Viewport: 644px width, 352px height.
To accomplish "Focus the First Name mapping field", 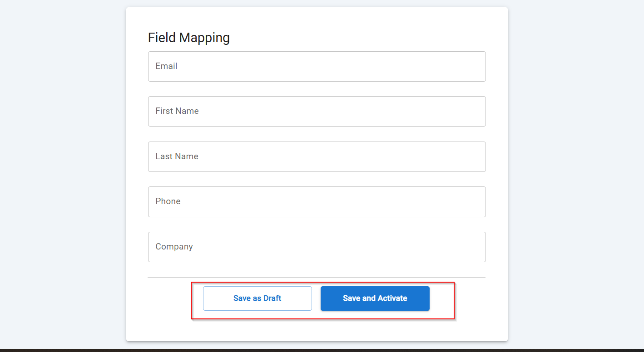I will point(317,111).
